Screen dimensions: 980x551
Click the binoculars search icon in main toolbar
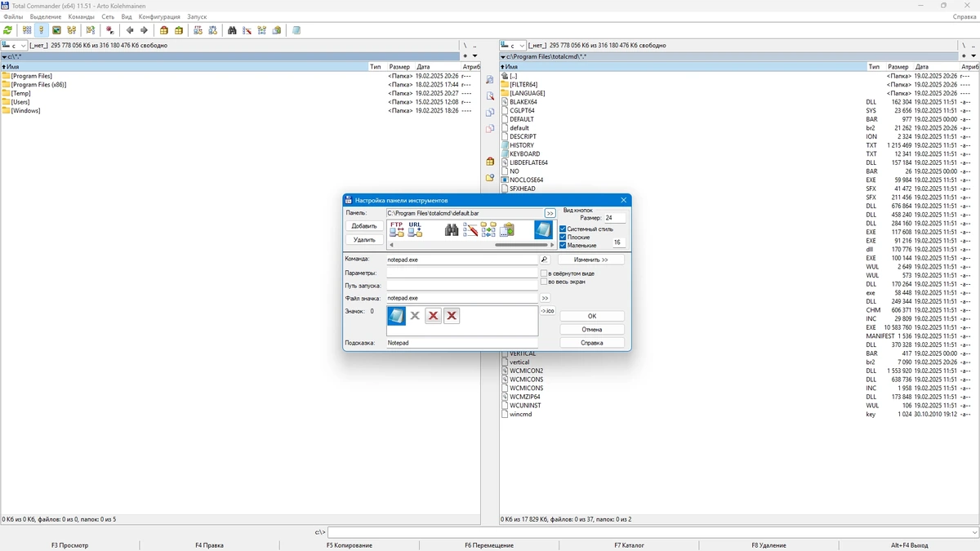click(232, 30)
